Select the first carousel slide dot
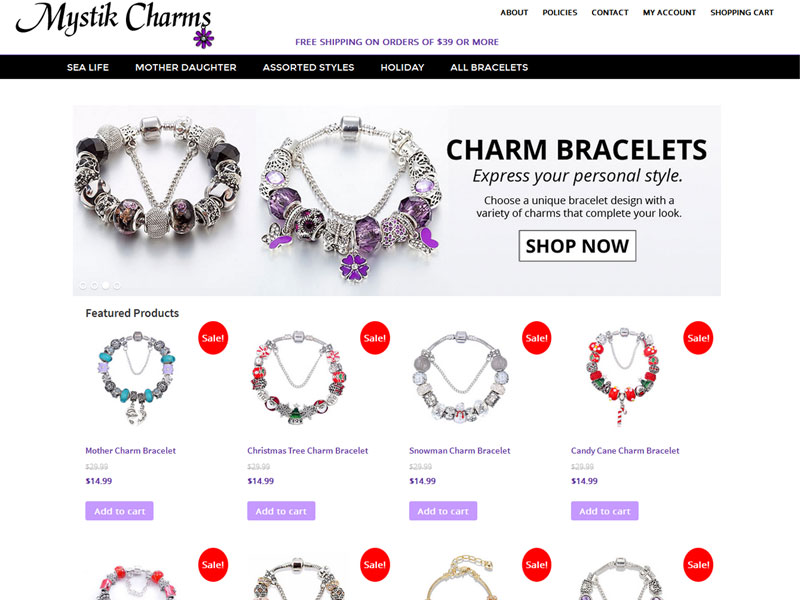The height and width of the screenshot is (600, 800). (x=83, y=286)
